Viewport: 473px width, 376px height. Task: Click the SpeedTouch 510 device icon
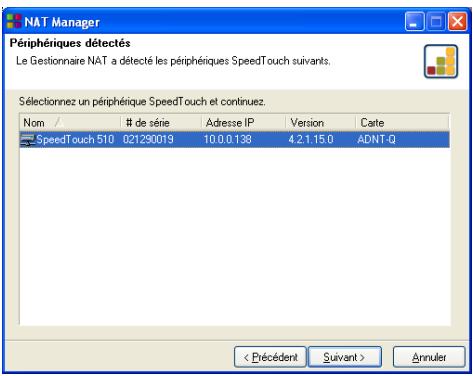pos(27,140)
